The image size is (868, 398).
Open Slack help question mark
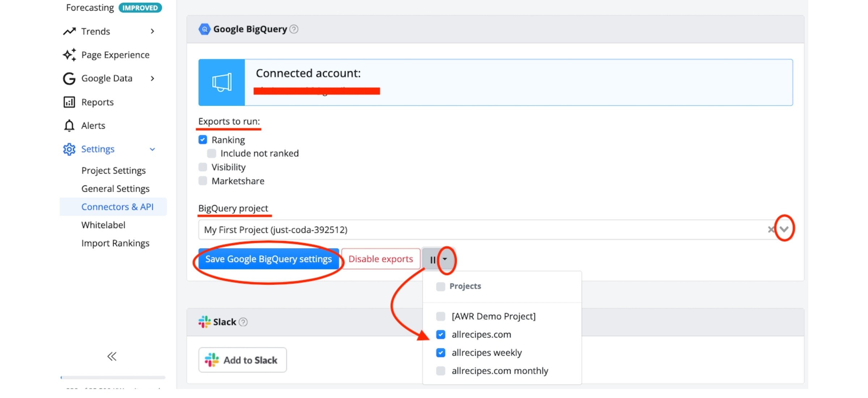pyautogui.click(x=243, y=322)
